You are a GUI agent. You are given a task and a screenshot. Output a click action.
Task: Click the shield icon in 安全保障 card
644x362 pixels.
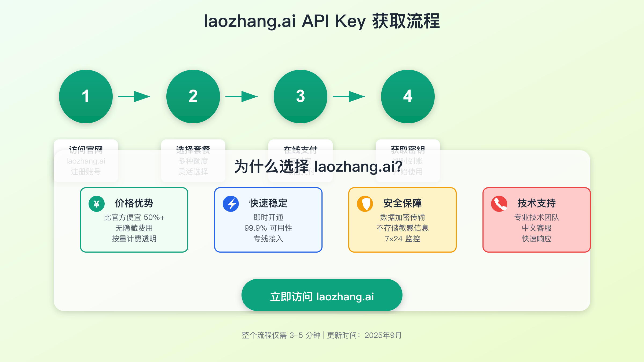tap(365, 204)
